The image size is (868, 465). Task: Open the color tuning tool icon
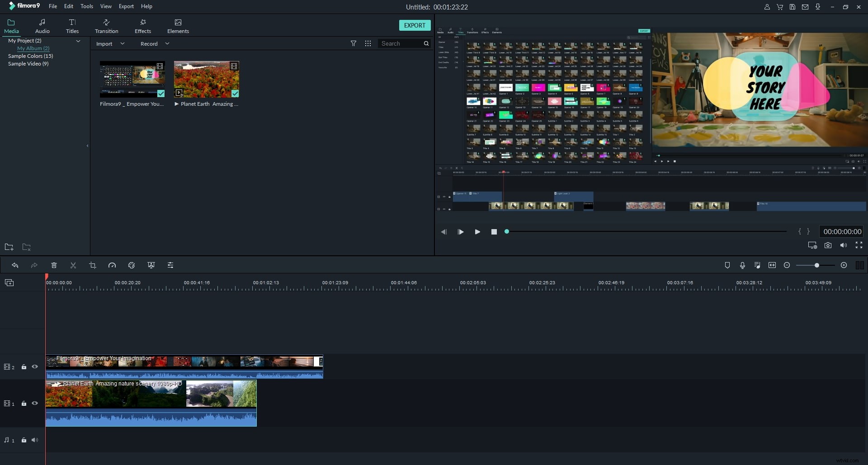point(132,265)
